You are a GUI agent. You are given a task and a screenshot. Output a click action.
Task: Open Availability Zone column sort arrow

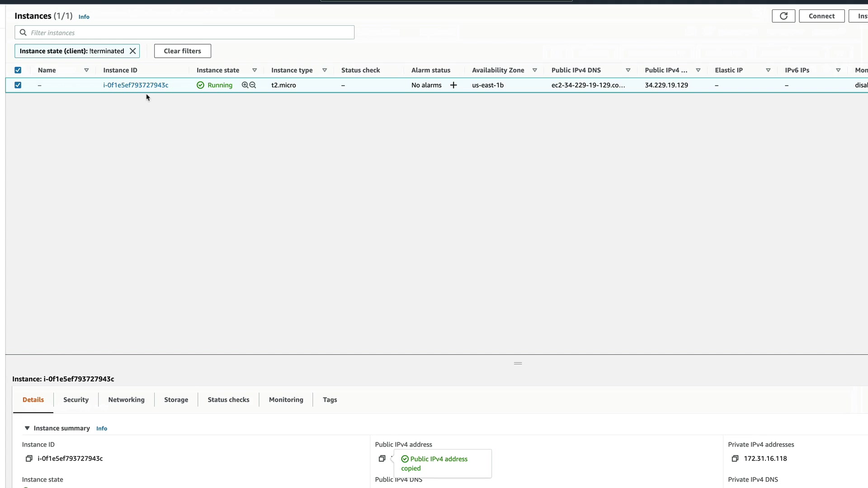[535, 70]
